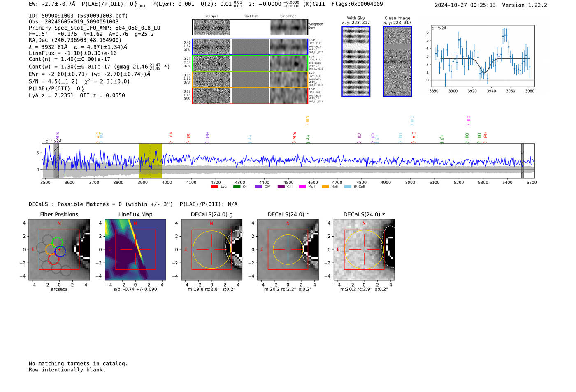This screenshot has width=576, height=392.
Task: Click the Gaussian absorption fit plot
Action: 482,56
